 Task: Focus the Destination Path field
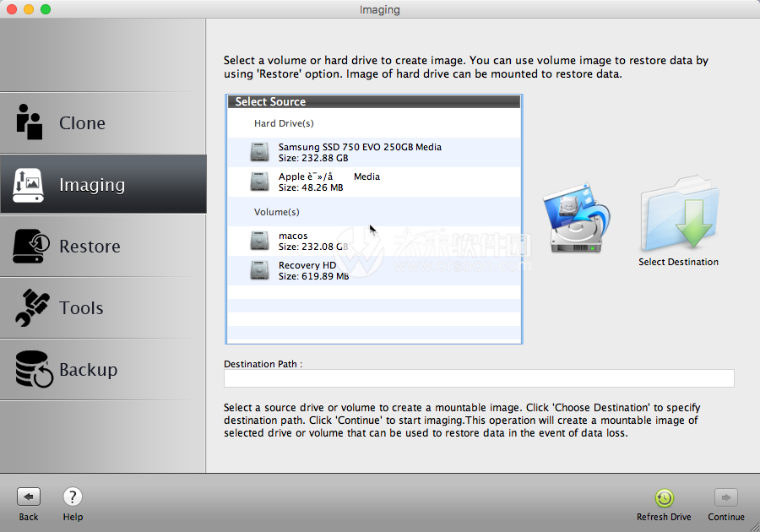pyautogui.click(x=479, y=378)
